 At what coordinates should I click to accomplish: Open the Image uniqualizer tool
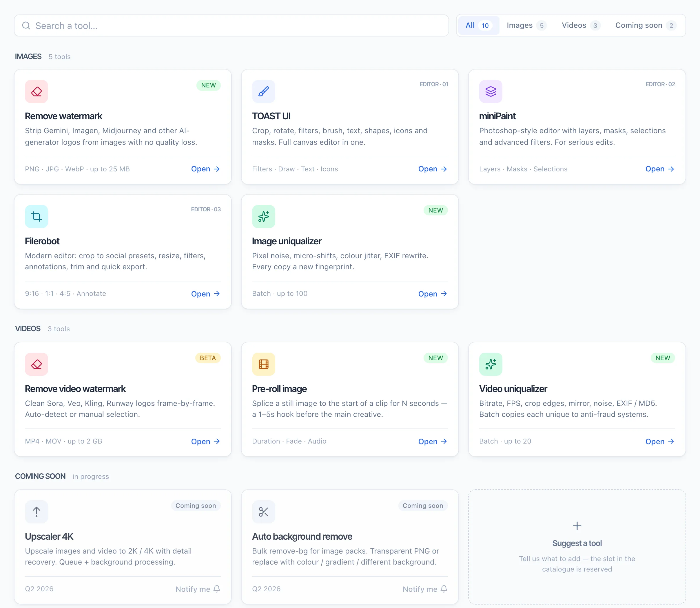tap(433, 294)
